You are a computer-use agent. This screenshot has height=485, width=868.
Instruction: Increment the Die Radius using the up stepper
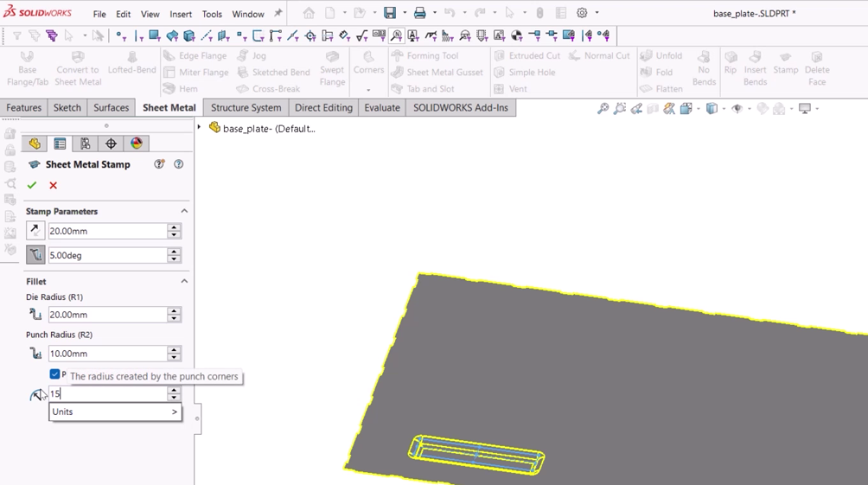click(x=174, y=311)
